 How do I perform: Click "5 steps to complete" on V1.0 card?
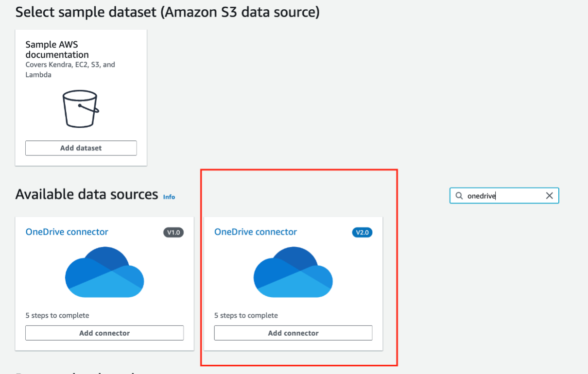[57, 316]
